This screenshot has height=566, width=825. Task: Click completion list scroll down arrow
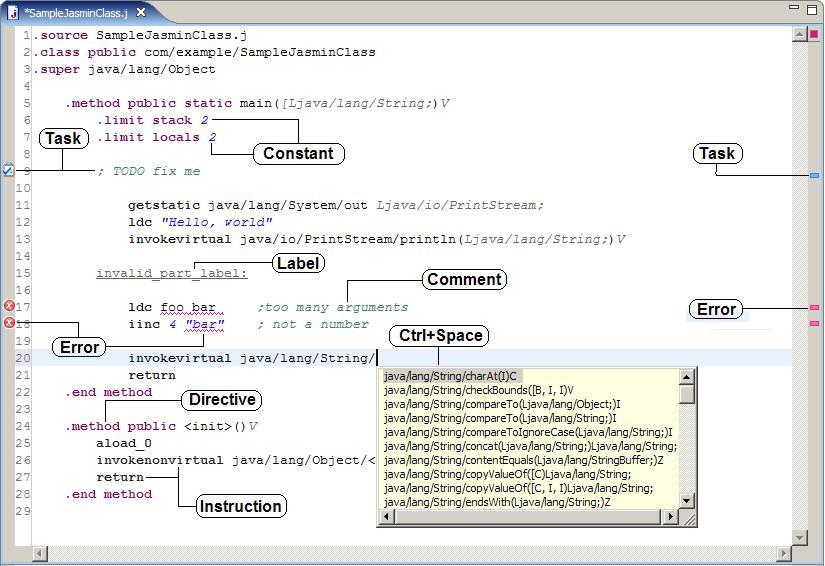click(687, 500)
